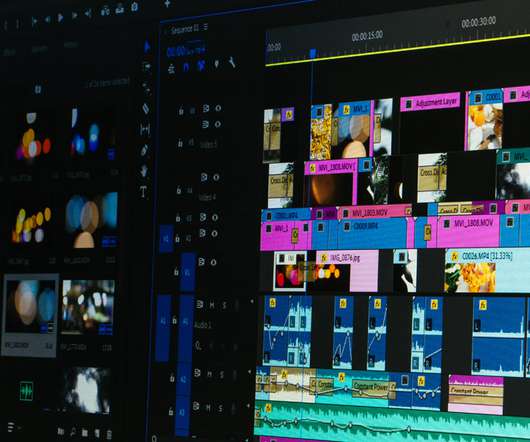This screenshot has height=442, width=530.
Task: Toggle Linked Selection in timeline header
Action: tap(201, 65)
